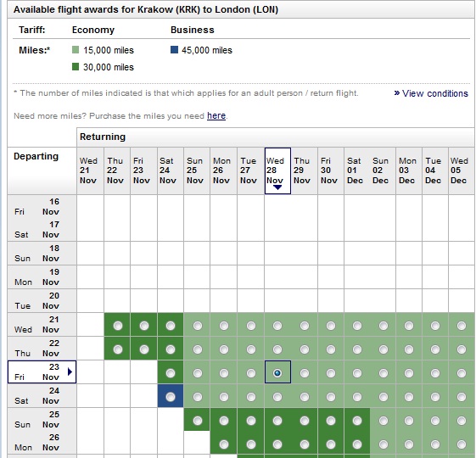This screenshot has height=458, width=476.
Task: Select departing Fri 23 Nov returning Sat 24 Nov
Action: [x=171, y=373]
